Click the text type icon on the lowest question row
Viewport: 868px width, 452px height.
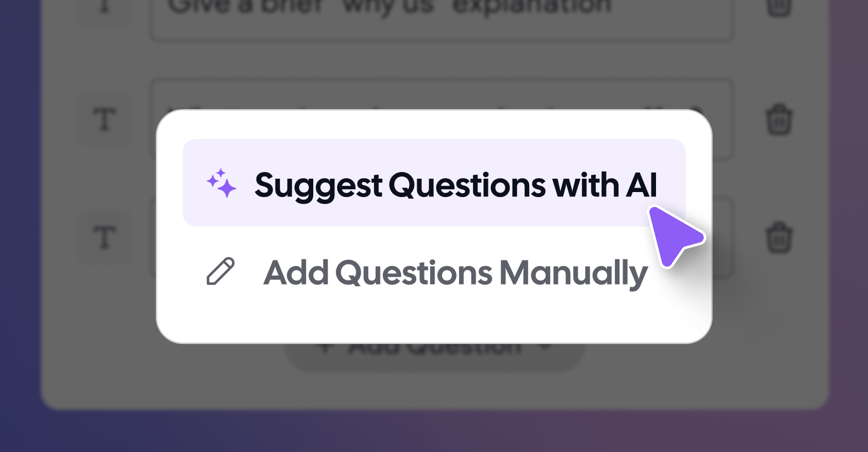(x=104, y=237)
